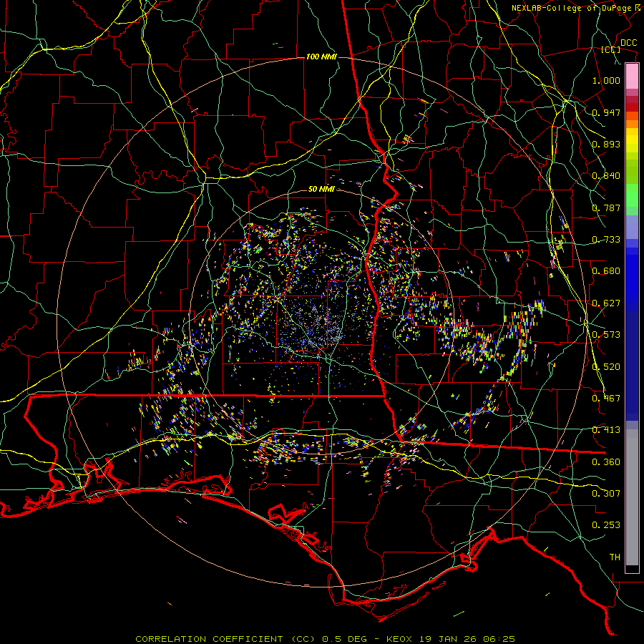
Task: Click the 0.307 legend value
Action: pyautogui.click(x=606, y=494)
